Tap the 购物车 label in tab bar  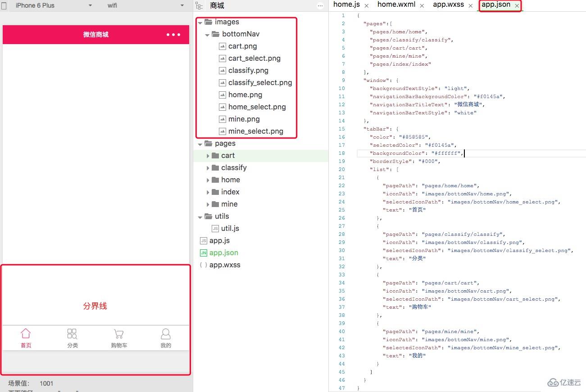[119, 345]
